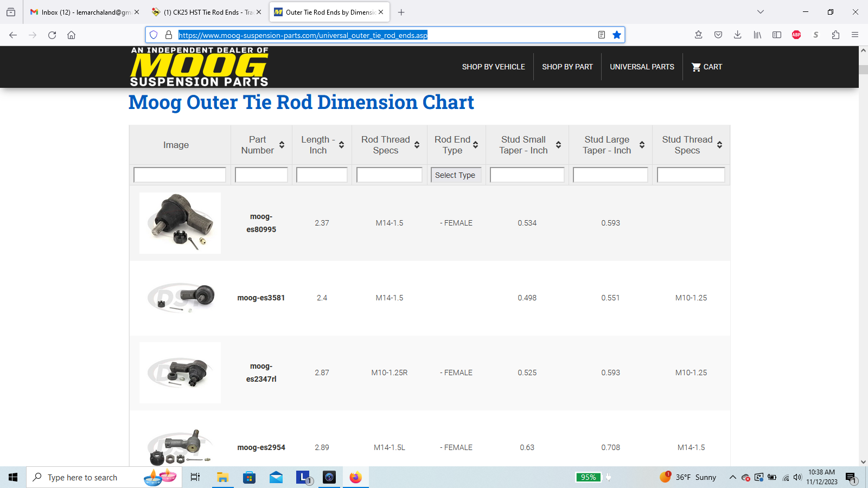Click the CART link in the header
Image resolution: width=868 pixels, height=488 pixels.
coord(706,67)
